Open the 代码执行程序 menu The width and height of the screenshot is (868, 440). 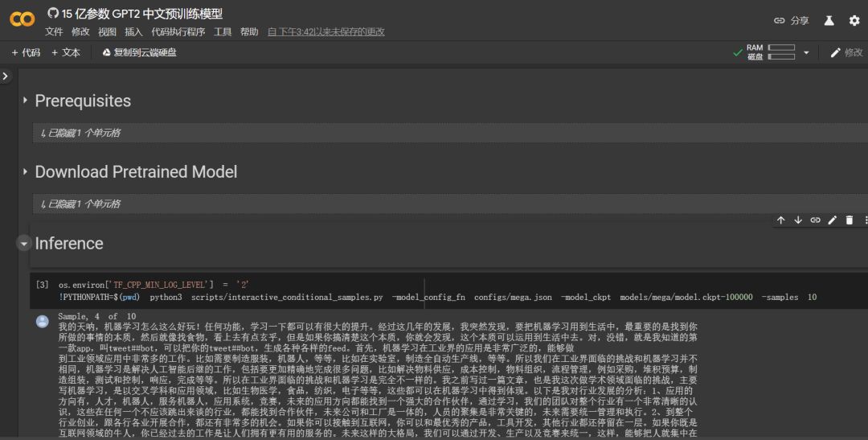click(178, 31)
